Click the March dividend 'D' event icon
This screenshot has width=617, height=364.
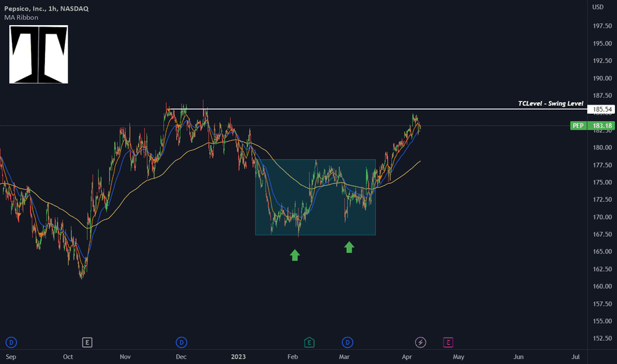(348, 342)
